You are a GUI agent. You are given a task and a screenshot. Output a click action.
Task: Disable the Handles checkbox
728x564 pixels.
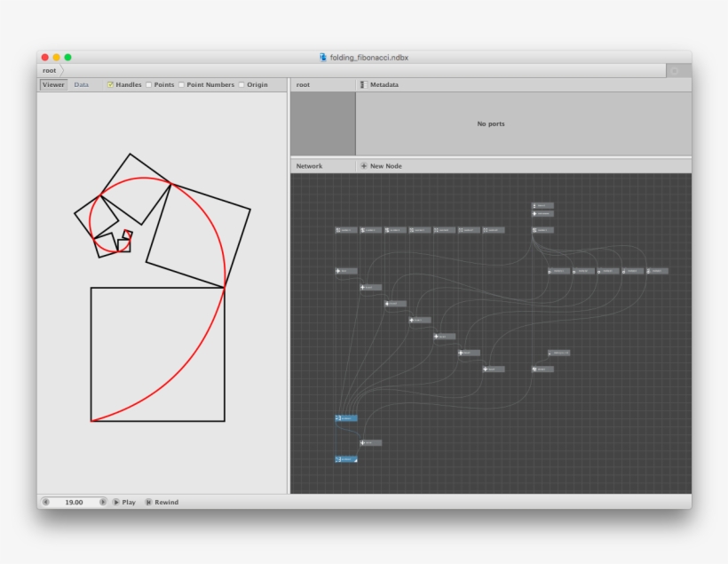tap(110, 85)
